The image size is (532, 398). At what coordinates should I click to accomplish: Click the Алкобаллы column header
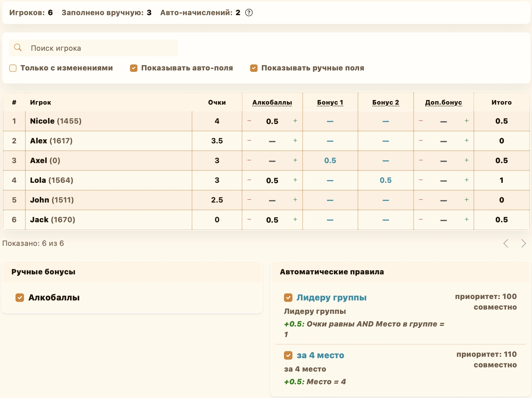(272, 102)
